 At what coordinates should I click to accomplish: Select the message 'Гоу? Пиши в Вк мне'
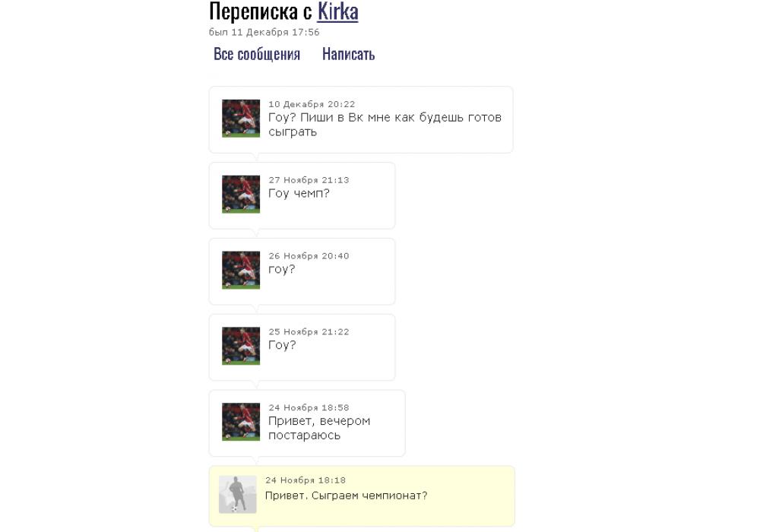tap(360, 119)
